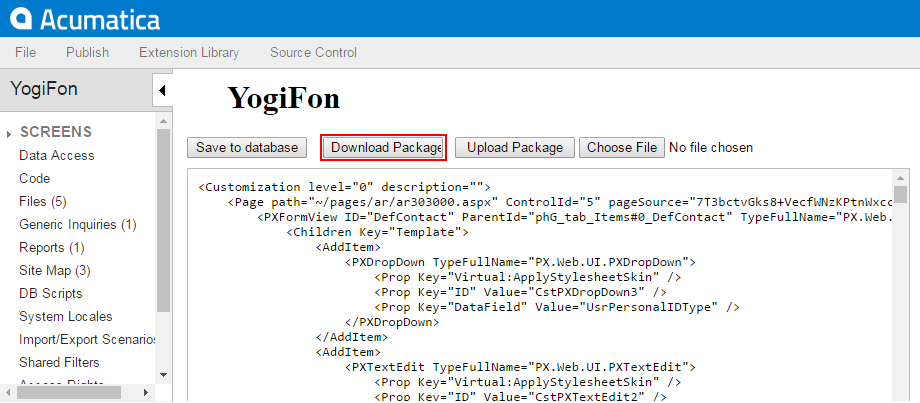
Task: Select DB Scripts in sidebar
Action: 51,293
